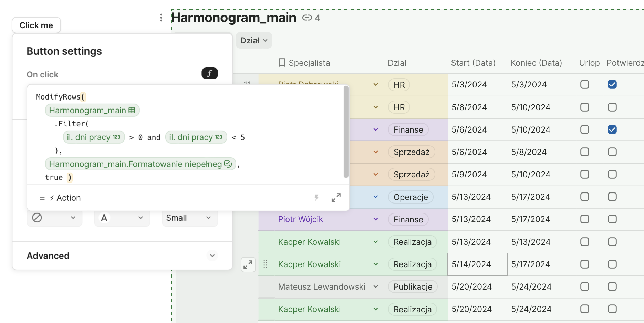Open the three-dot options menu
The image size is (644, 323).
point(161,18)
